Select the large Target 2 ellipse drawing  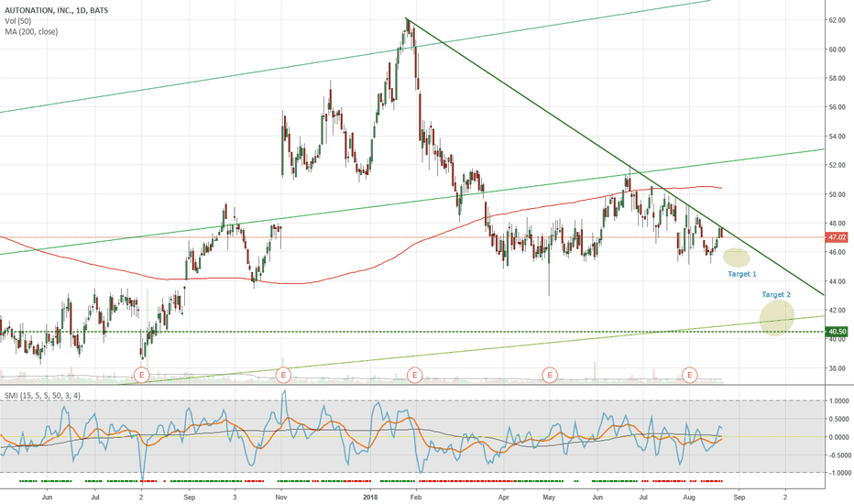coord(777,318)
